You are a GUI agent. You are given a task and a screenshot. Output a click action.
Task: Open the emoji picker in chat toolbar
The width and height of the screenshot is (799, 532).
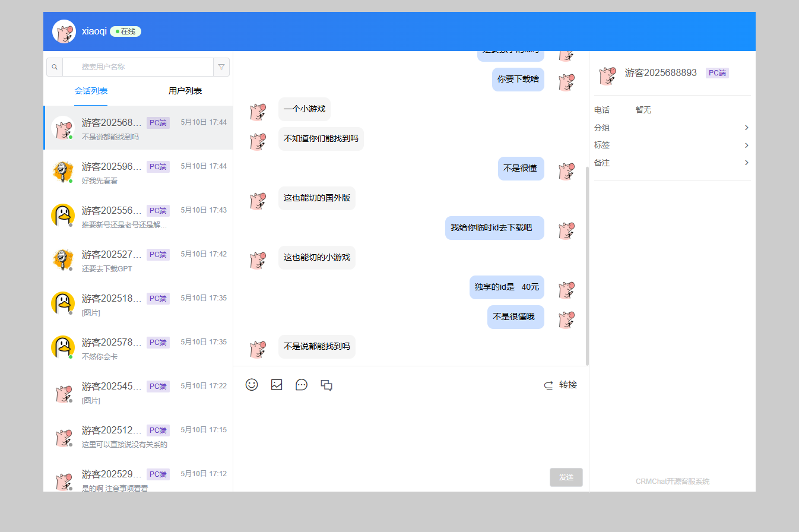point(252,385)
